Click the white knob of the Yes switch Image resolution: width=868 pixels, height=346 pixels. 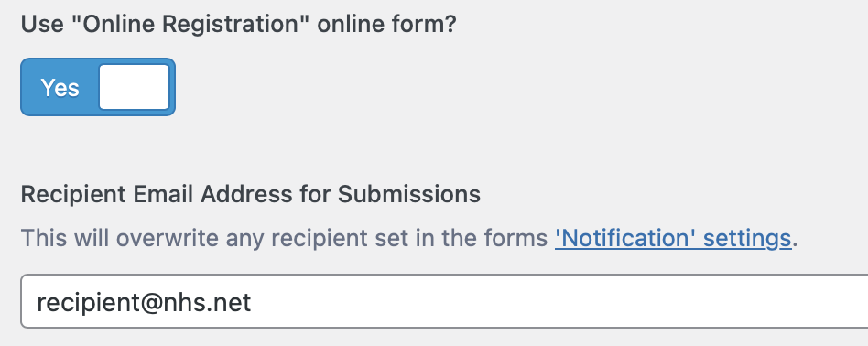134,87
